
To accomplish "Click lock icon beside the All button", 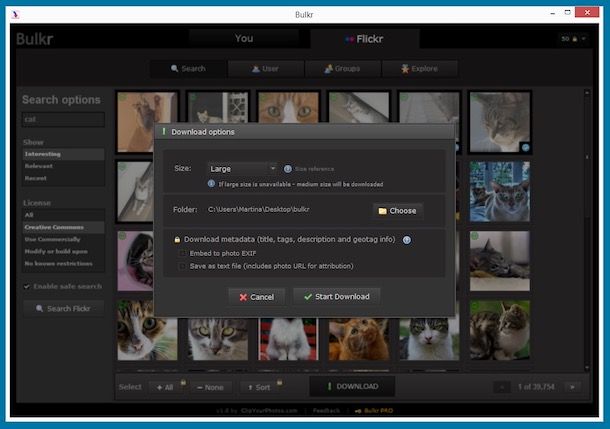I will tap(183, 383).
